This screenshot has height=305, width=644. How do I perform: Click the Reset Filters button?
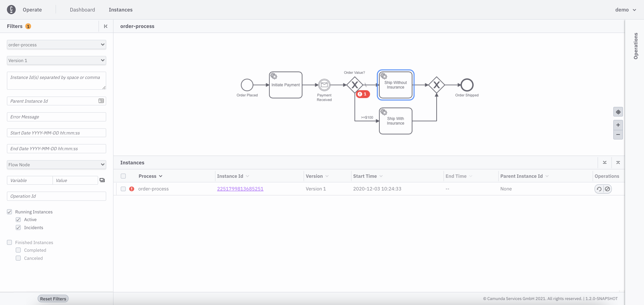click(x=53, y=298)
